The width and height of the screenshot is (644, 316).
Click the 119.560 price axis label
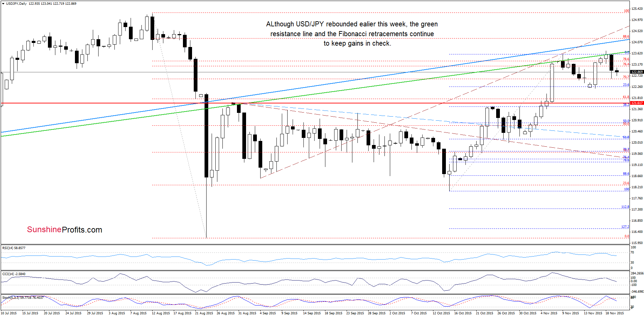pyautogui.click(x=637, y=154)
